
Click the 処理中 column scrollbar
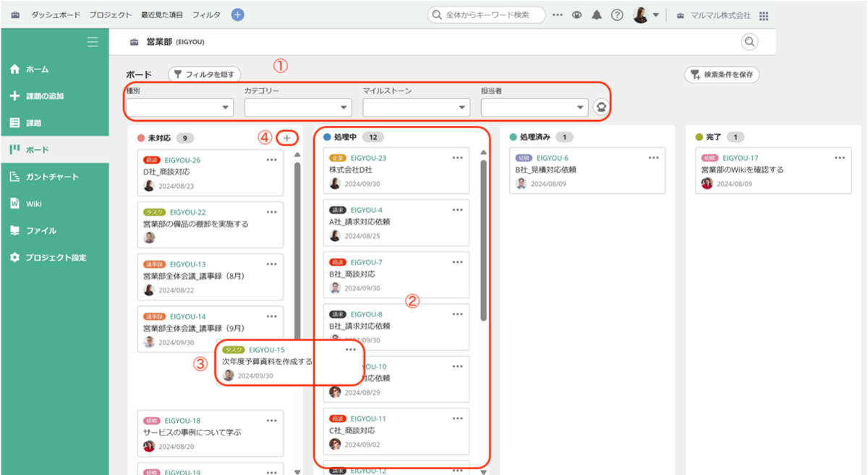pos(483,239)
